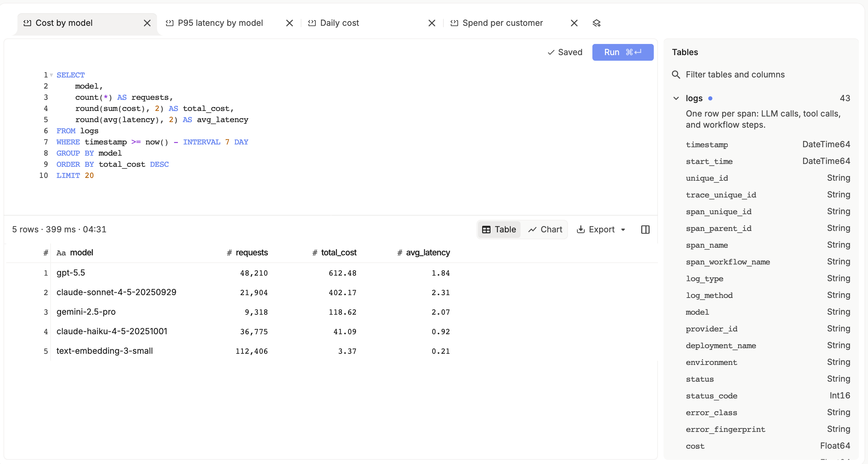Close the Spend per customer tab
The image size is (868, 464).
[x=574, y=23]
